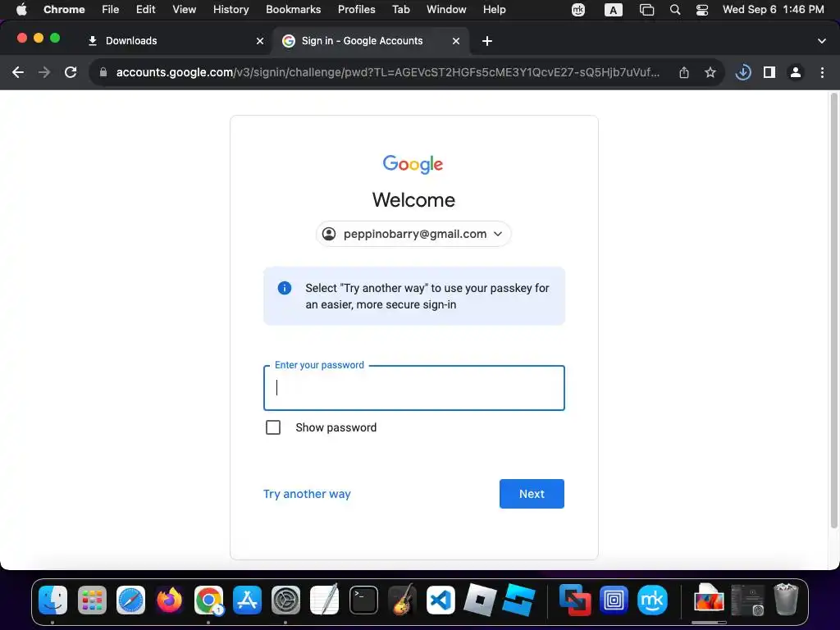Open the Help menu
The height and width of the screenshot is (630, 840).
click(494, 10)
